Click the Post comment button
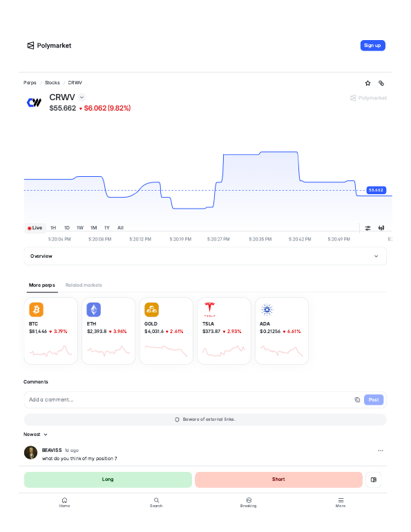The height and width of the screenshot is (532, 411). click(374, 399)
